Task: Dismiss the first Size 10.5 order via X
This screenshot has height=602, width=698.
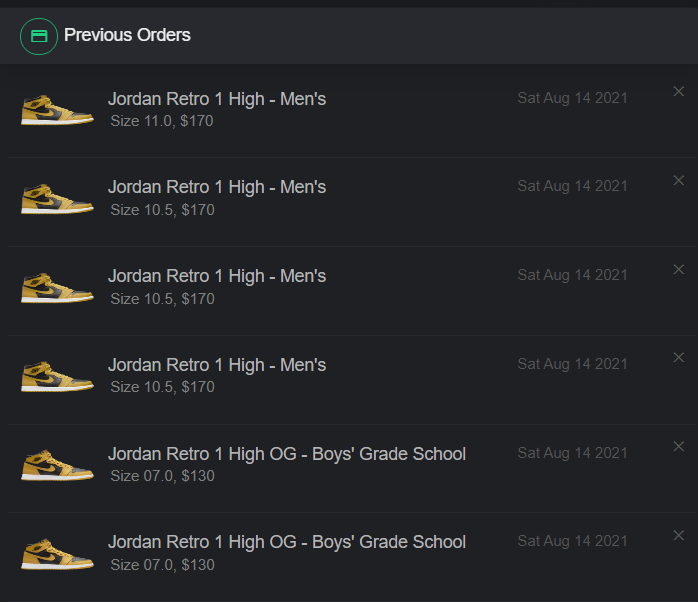Action: (678, 180)
